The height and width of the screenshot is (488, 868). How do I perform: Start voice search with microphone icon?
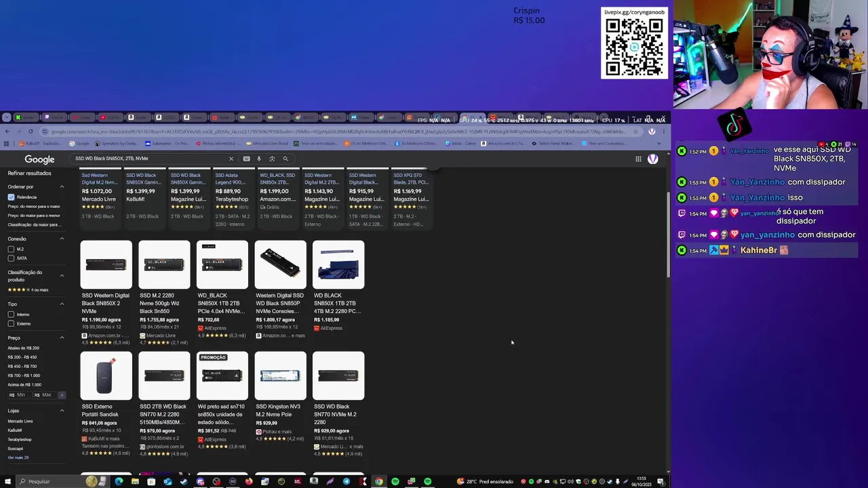(x=259, y=159)
